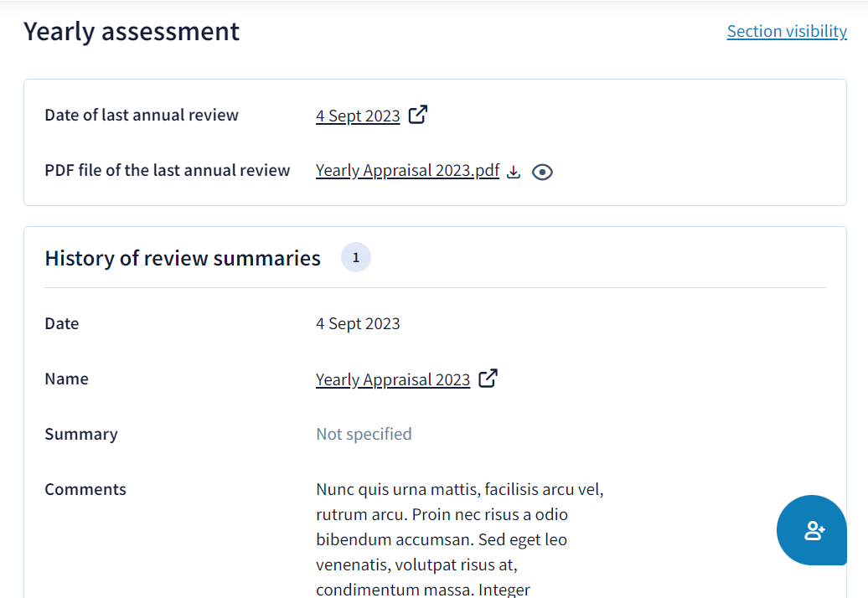The image size is (868, 598).
Task: Open the 4 Sept 2023 annual review link
Action: tap(358, 116)
